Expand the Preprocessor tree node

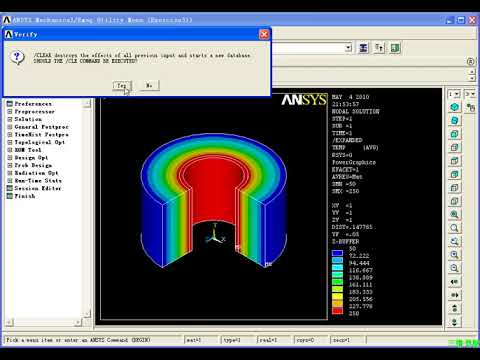pos(10,112)
